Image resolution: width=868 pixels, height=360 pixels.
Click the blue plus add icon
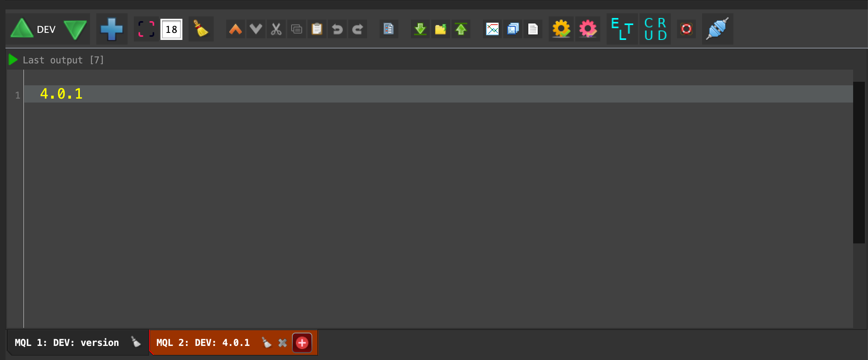point(112,29)
